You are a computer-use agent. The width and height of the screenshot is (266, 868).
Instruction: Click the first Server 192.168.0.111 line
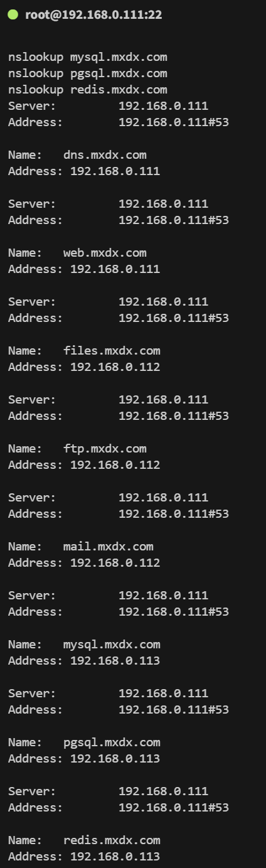108,106
